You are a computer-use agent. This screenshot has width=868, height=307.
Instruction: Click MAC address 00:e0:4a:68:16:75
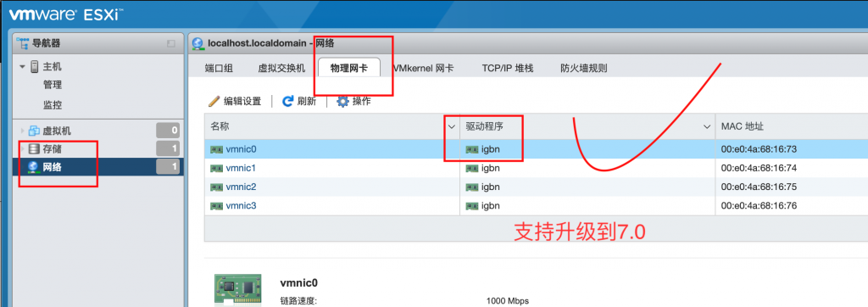tap(759, 187)
